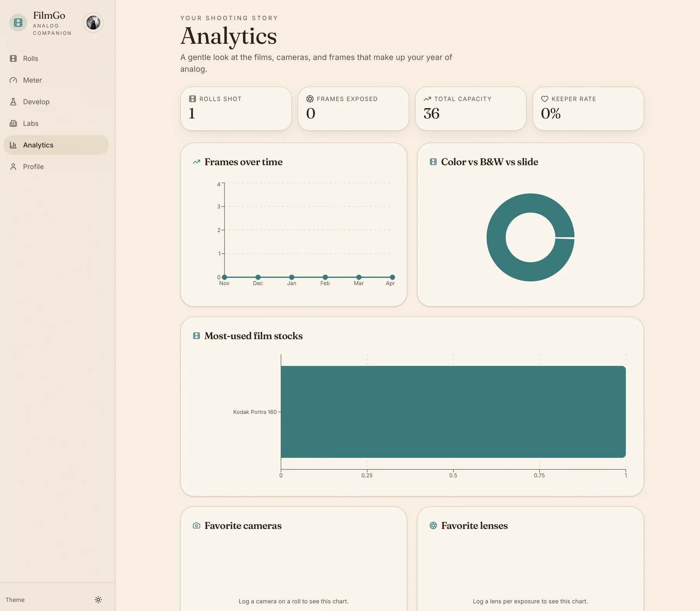This screenshot has width=700, height=611.
Task: Navigate to the Develop section
Action: (x=56, y=102)
